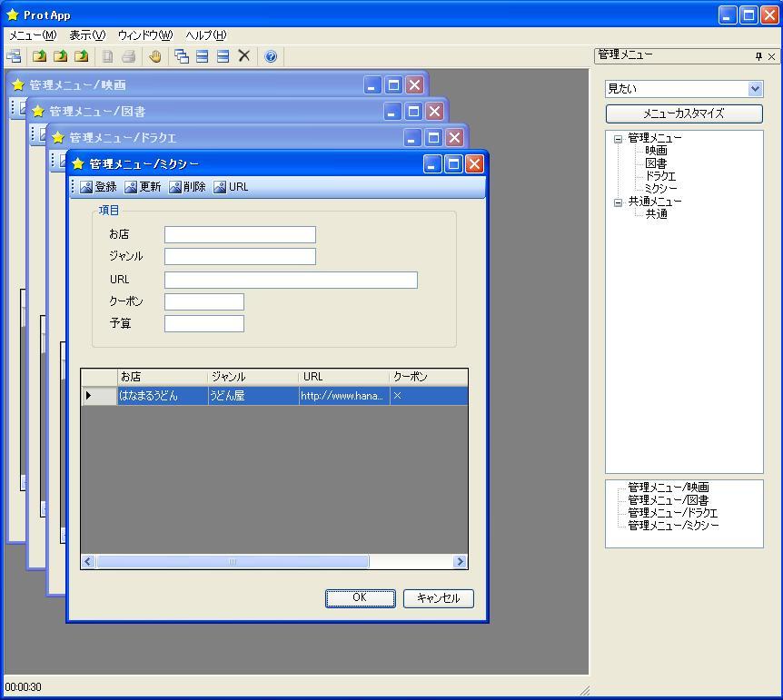Close the 管理メニュー side panel
The width and height of the screenshot is (783, 700).
click(x=771, y=56)
